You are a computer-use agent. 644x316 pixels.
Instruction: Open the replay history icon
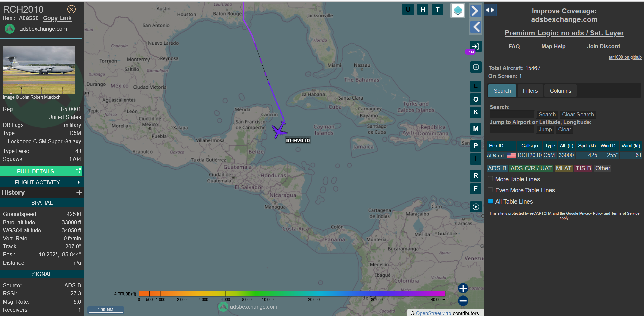coord(476,206)
